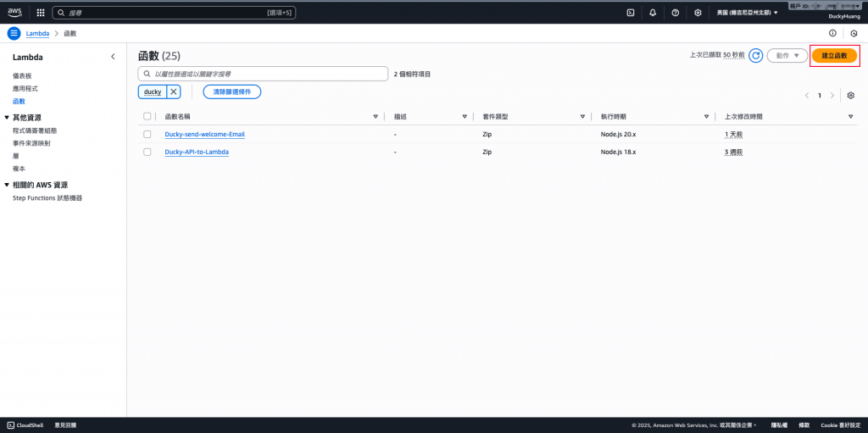This screenshot has width=868, height=433.
Task: Open the notifications bell
Action: [x=653, y=12]
